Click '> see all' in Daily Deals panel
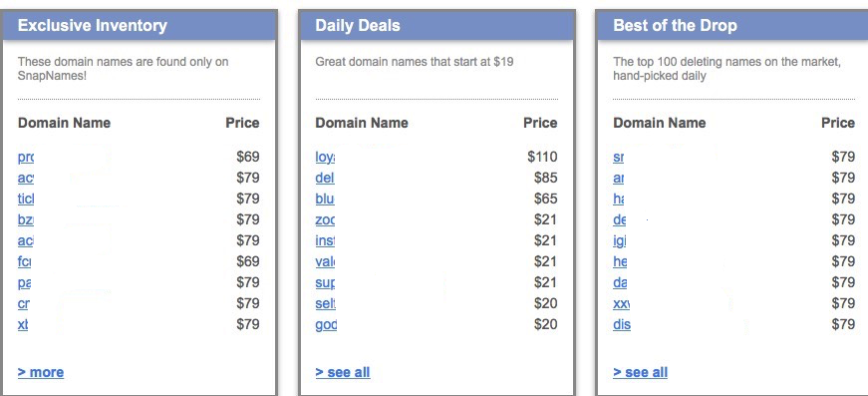The height and width of the screenshot is (396, 868). pos(342,372)
